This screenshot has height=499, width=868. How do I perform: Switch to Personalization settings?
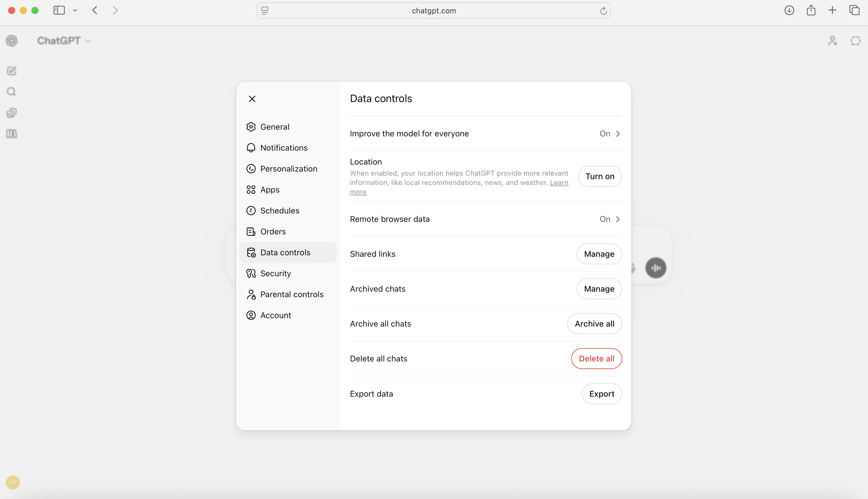click(288, 169)
